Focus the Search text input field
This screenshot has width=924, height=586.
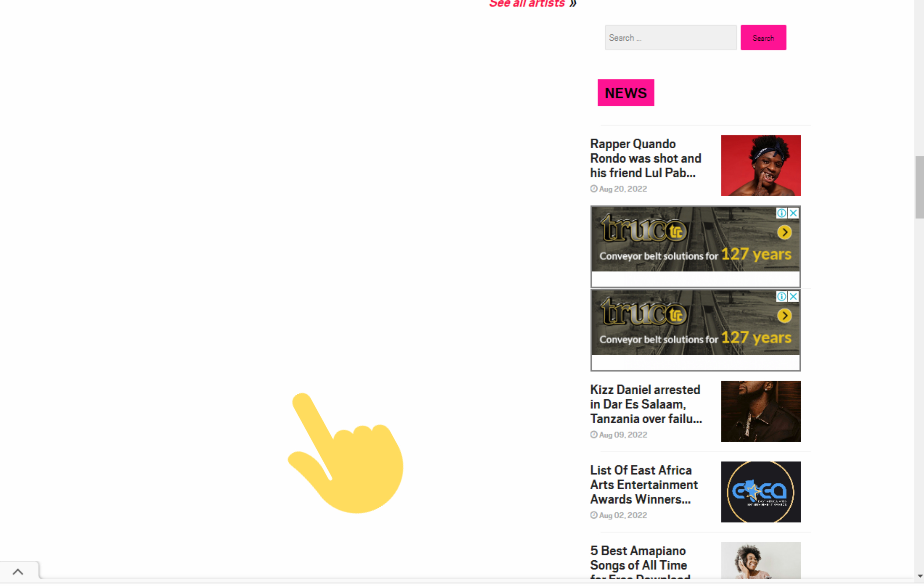coord(670,38)
